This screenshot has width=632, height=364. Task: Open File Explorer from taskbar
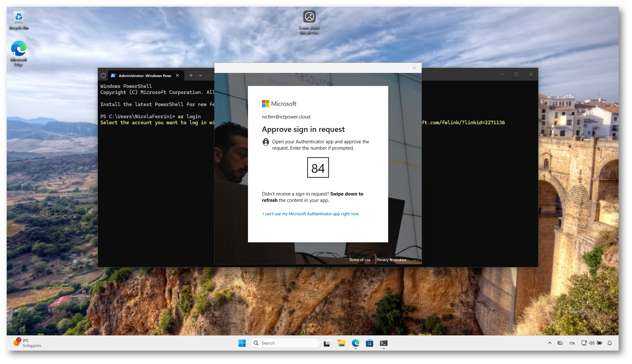point(341,343)
